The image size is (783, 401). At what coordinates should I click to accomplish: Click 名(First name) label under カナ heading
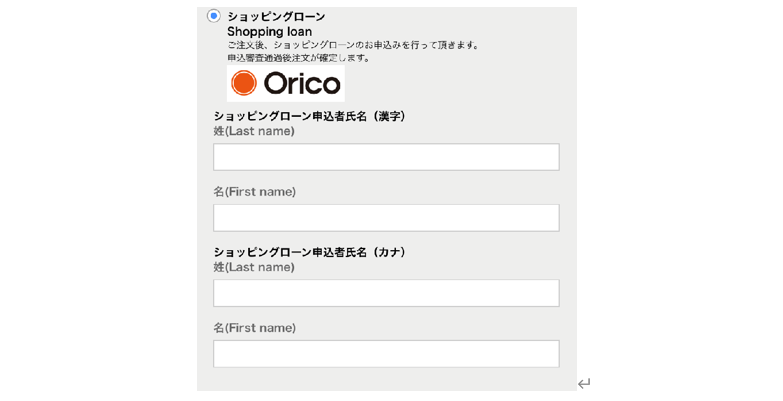(x=255, y=328)
